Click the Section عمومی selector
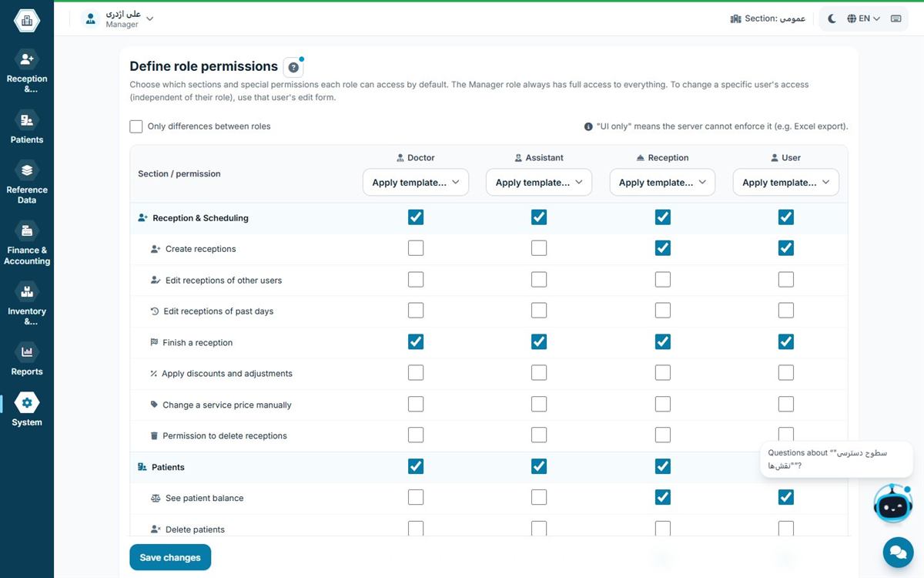 point(768,18)
